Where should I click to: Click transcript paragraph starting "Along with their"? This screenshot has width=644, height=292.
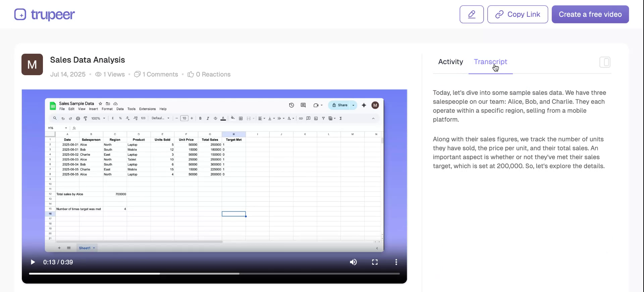coord(519,153)
